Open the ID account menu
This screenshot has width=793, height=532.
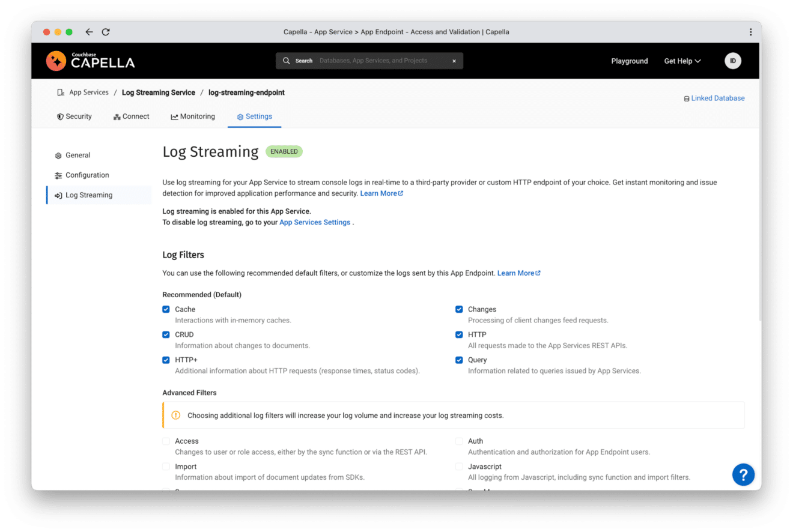tap(732, 61)
